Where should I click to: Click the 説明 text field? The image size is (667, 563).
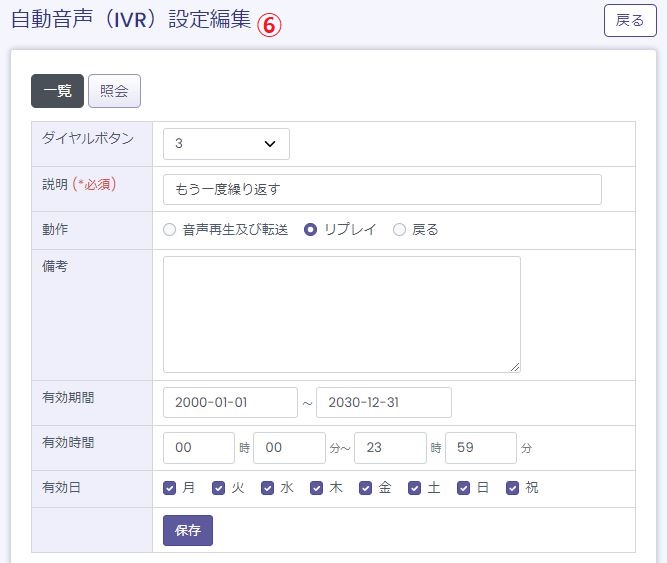[382, 190]
